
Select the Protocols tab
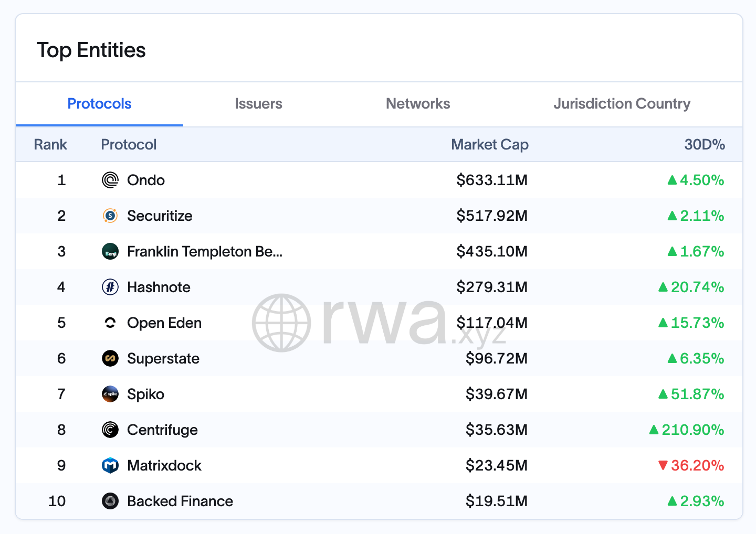click(99, 104)
